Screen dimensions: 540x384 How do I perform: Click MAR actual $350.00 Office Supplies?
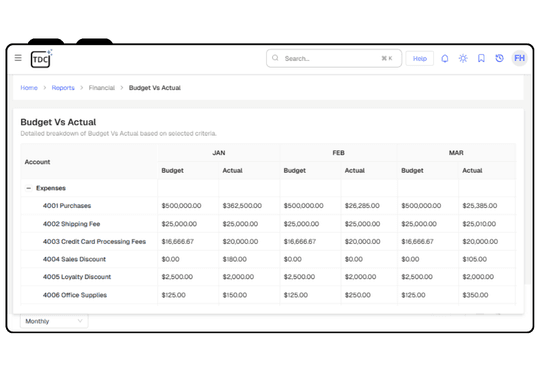coord(475,295)
